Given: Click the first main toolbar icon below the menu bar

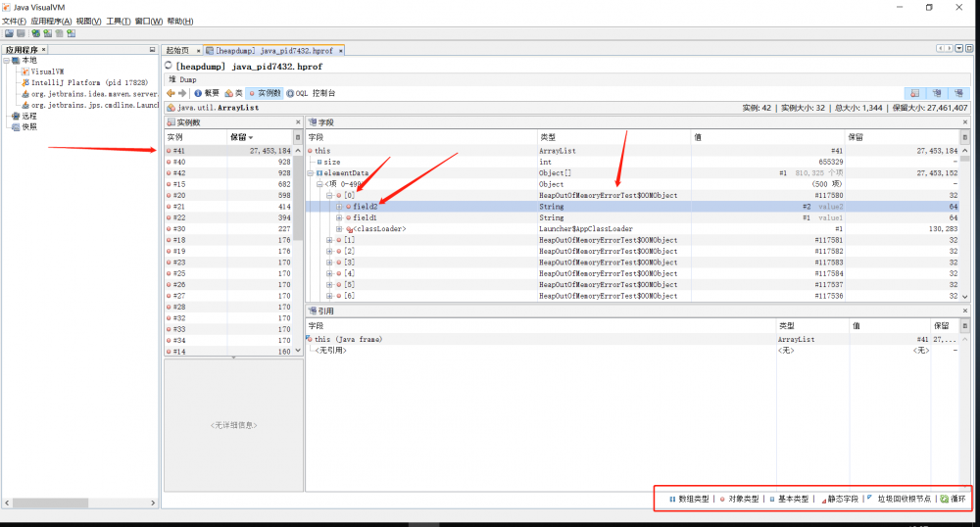Looking at the screenshot, I should pyautogui.click(x=9, y=33).
